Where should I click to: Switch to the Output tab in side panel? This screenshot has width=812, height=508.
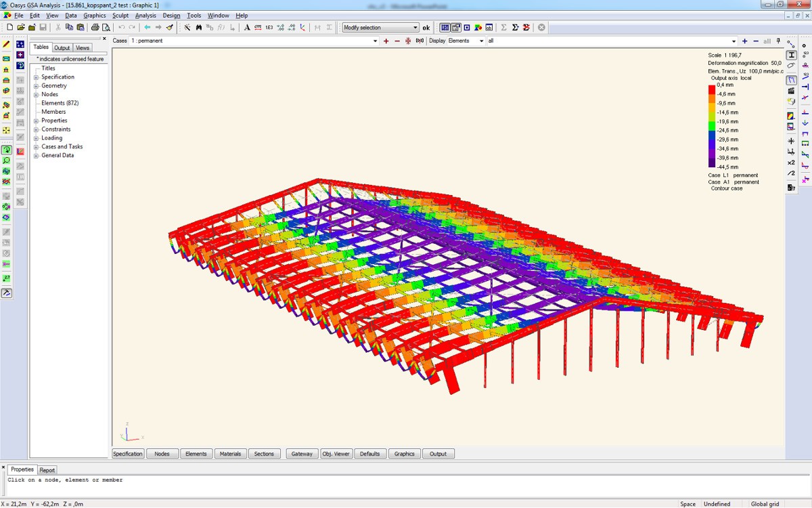(62, 48)
